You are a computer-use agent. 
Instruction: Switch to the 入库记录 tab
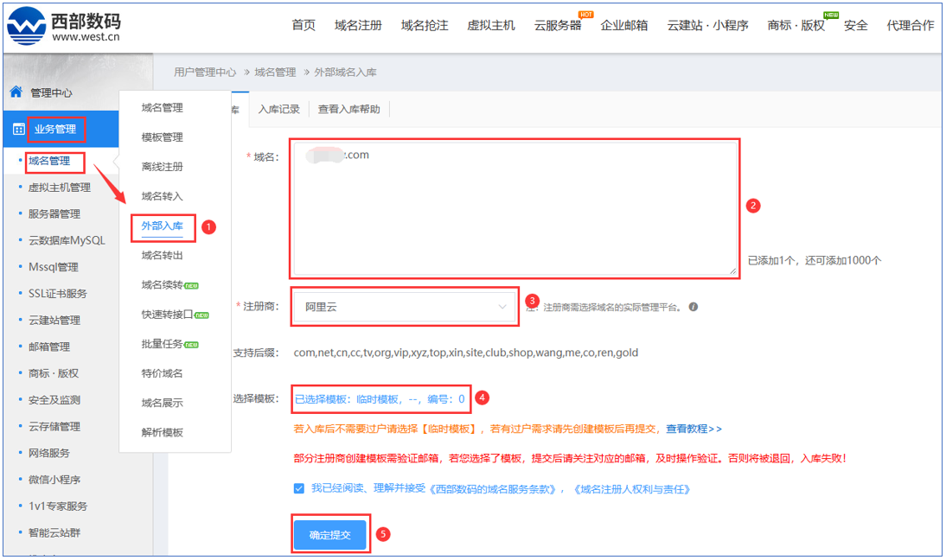click(x=278, y=109)
